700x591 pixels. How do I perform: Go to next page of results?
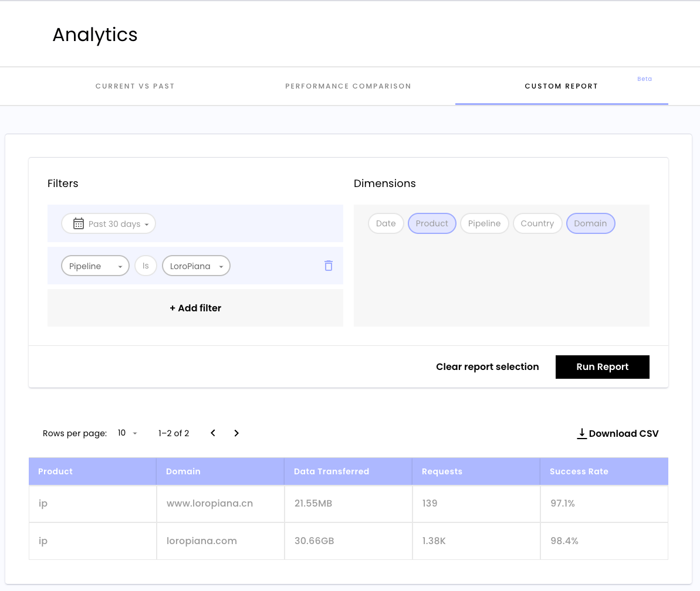coord(236,433)
